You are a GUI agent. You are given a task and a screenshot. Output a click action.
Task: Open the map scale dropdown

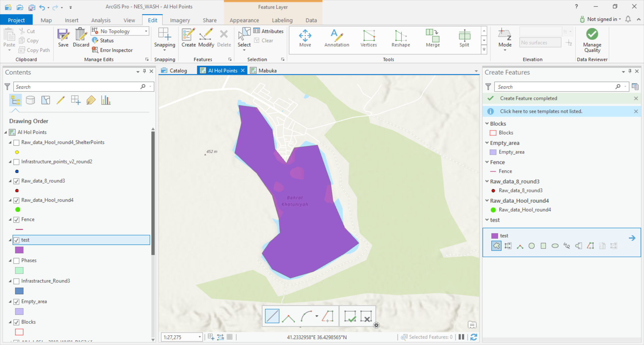[x=200, y=337]
